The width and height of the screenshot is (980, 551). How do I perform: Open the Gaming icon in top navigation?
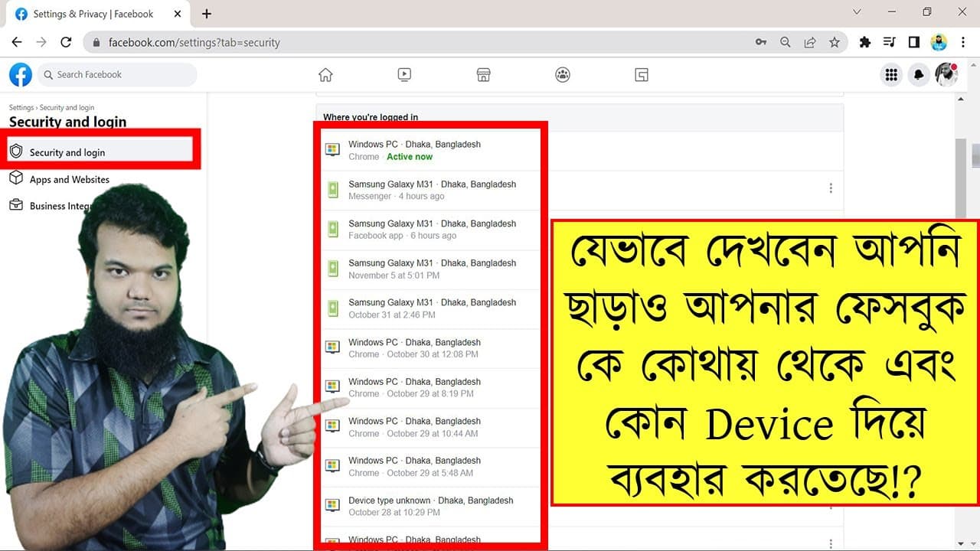642,74
